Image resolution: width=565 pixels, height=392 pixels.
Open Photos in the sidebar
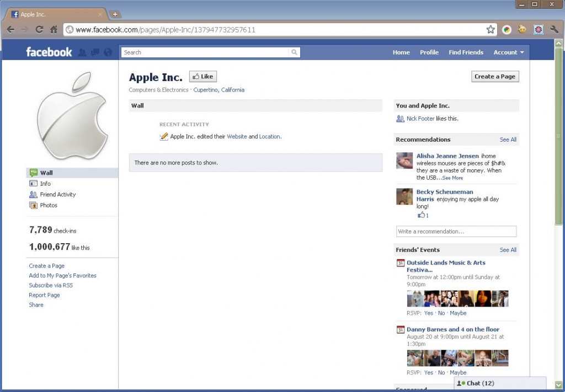coord(43,205)
